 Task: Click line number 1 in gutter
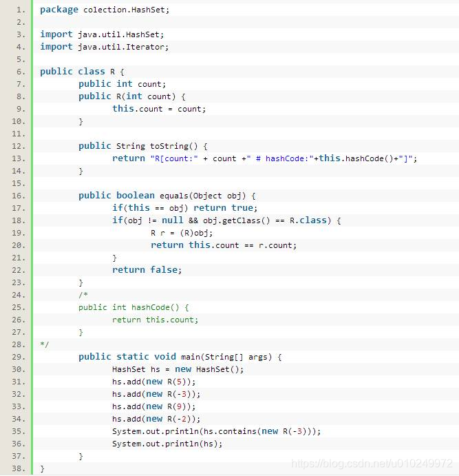point(21,10)
